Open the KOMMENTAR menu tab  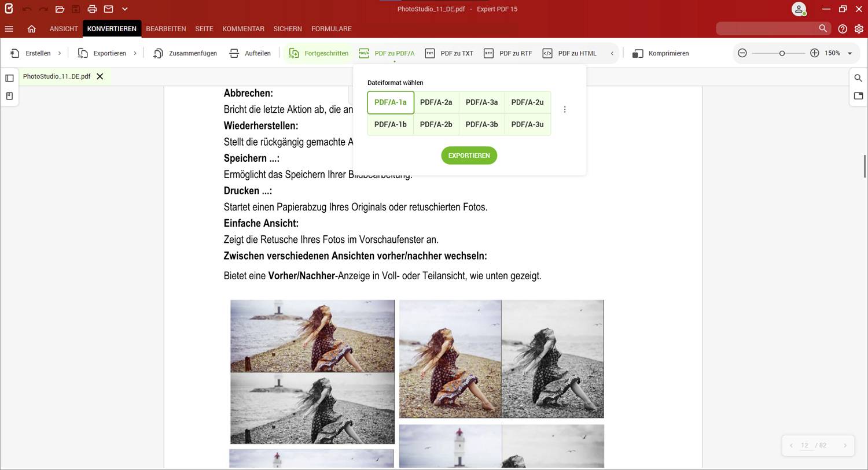243,28
